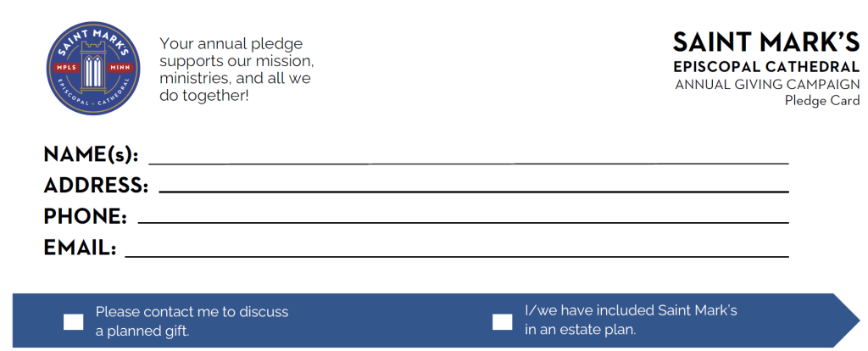Click the Pledge Card subtitle text
This screenshot has height=351, width=868.
point(822,100)
